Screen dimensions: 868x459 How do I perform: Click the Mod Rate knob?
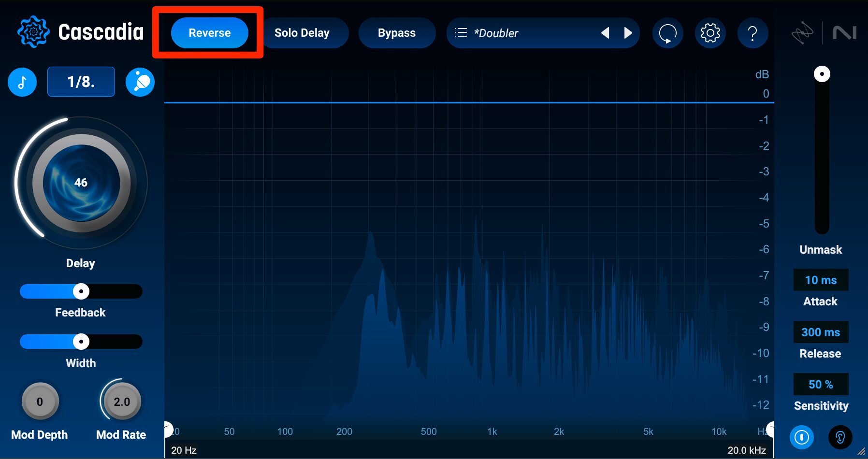[x=122, y=402]
